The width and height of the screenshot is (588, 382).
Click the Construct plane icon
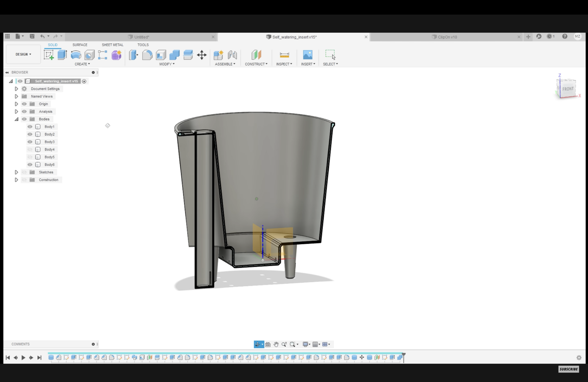tap(256, 55)
